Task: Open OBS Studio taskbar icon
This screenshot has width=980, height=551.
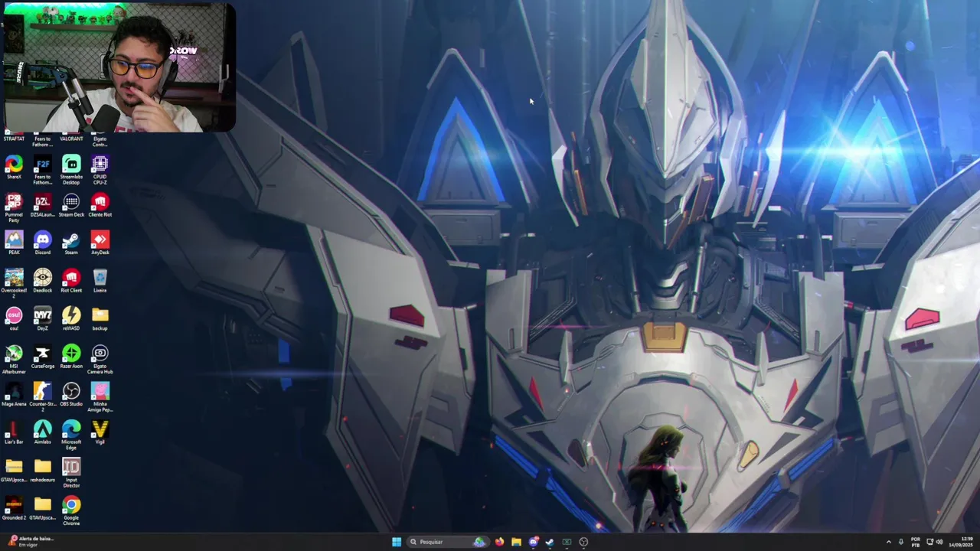Action: click(583, 542)
